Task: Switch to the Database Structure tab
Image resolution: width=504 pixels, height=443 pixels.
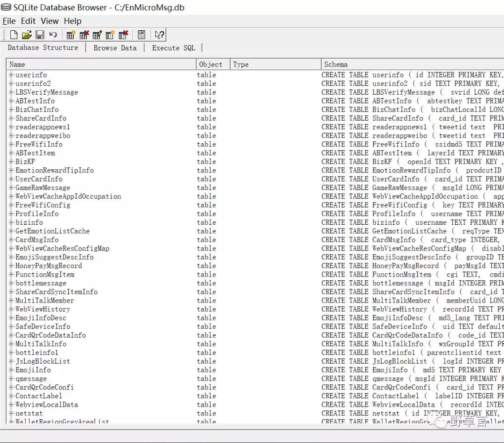Action: (43, 48)
